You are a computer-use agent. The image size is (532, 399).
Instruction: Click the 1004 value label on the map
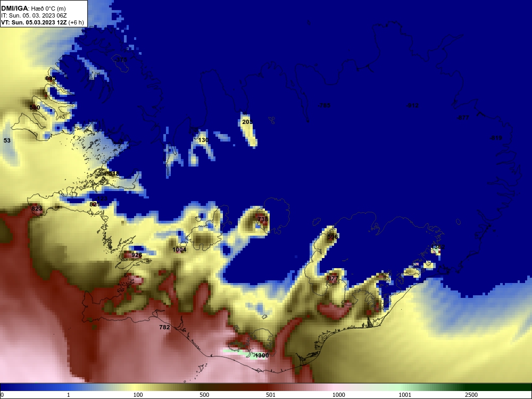point(179,250)
